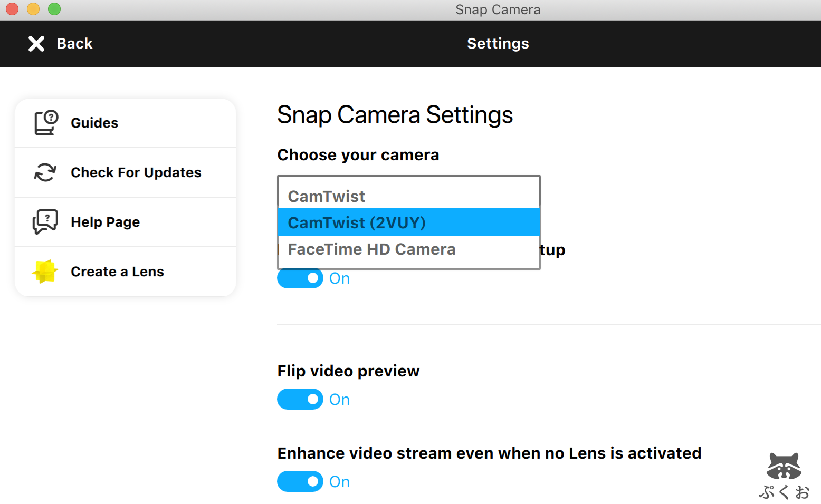Open the Guides menu entry
Image resolution: width=821 pixels, height=504 pixels.
coord(126,123)
